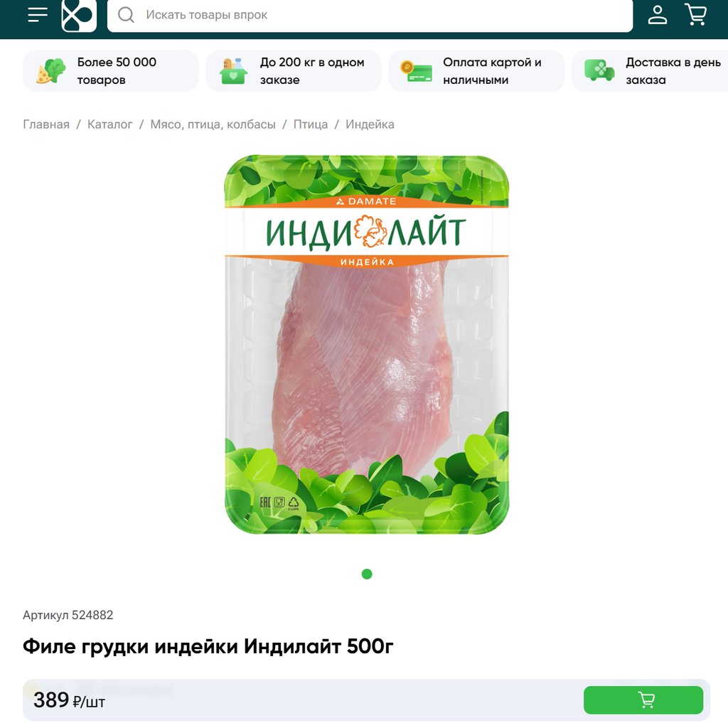Focus the 'Искать товары впрок' search field

[370, 16]
